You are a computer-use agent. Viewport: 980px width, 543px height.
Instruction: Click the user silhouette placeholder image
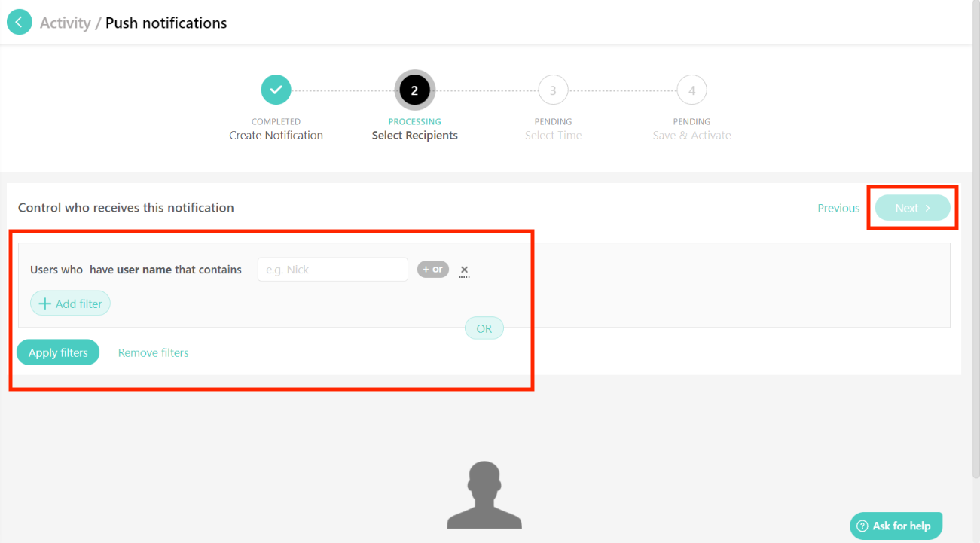[484, 493]
